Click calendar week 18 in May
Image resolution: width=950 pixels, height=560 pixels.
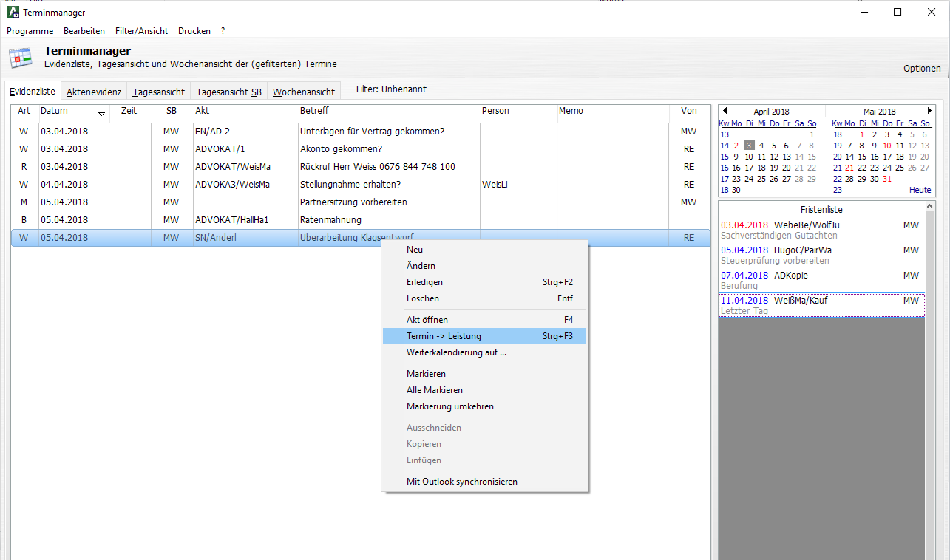838,134
